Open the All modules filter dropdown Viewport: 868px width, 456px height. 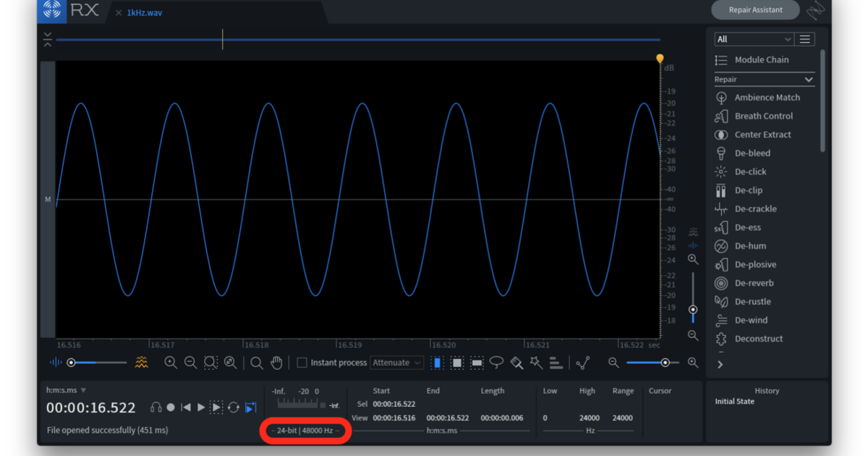click(753, 38)
